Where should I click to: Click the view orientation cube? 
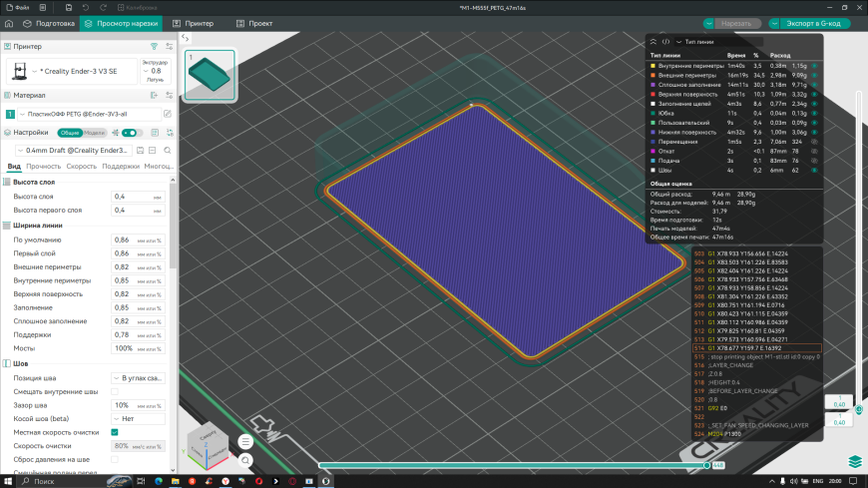209,445
